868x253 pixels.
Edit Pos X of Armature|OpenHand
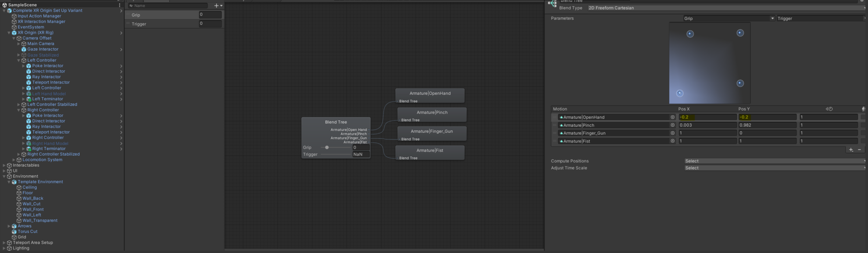[x=707, y=117]
